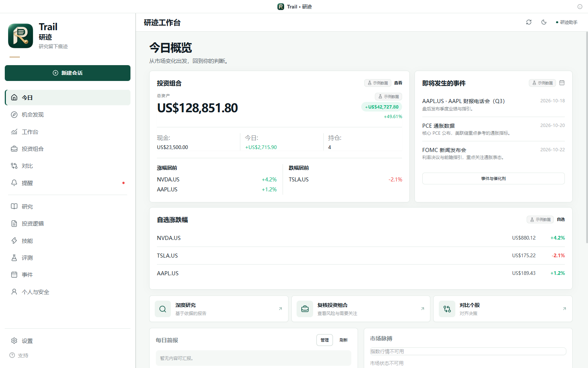
Task: Click calendar icon in 即将发生的事件 card
Action: 562,83
